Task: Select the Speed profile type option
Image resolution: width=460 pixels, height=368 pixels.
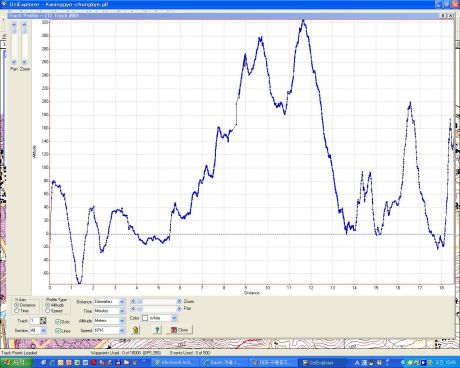Action: point(47,311)
